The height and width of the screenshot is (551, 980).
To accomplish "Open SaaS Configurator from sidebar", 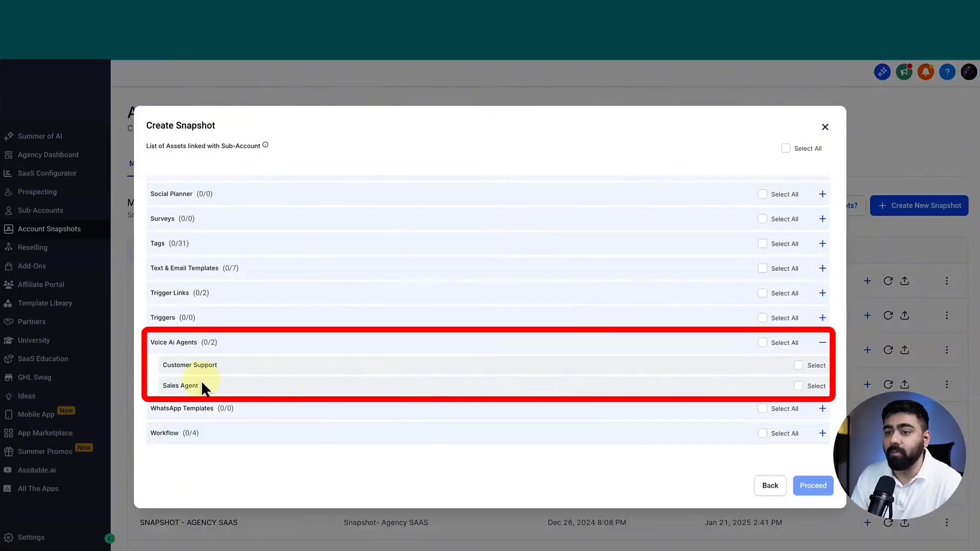I will (x=47, y=173).
